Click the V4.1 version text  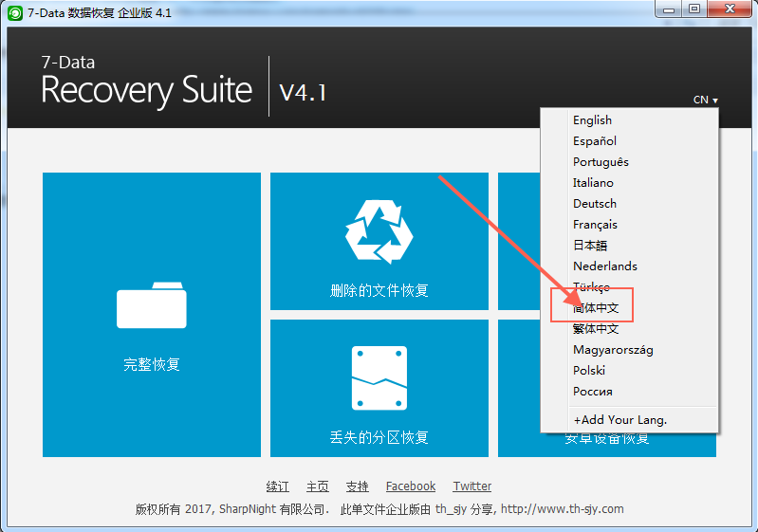[x=303, y=92]
